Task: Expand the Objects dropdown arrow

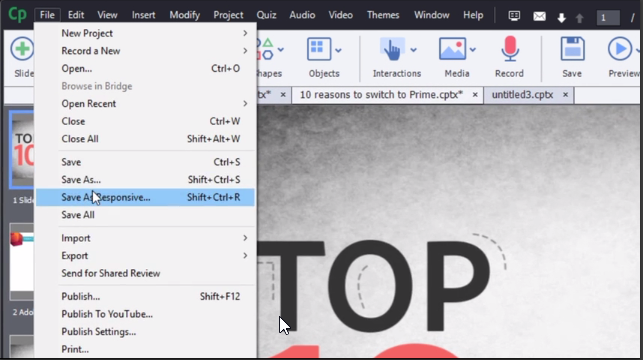Action: [338, 50]
